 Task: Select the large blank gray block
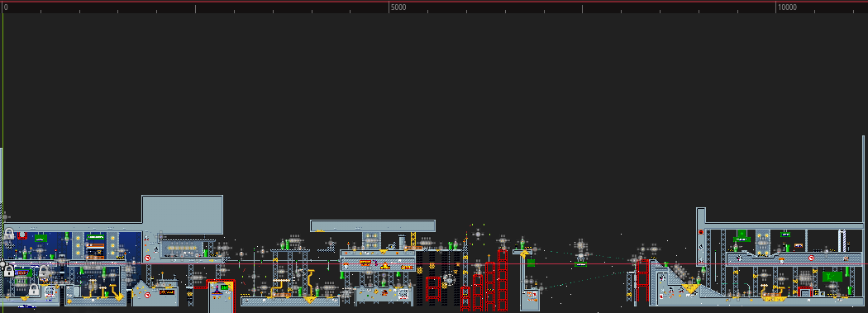[x=183, y=215]
